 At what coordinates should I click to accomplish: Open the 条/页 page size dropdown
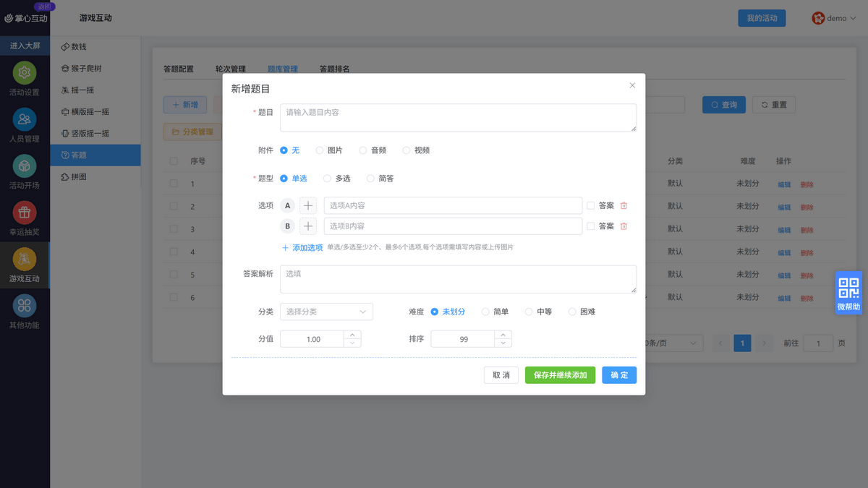click(673, 343)
